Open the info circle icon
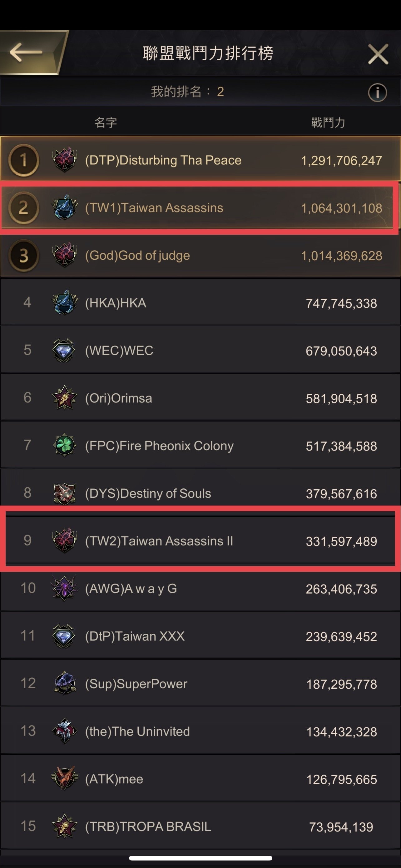Viewport: 401px width, 868px height. pos(377,92)
